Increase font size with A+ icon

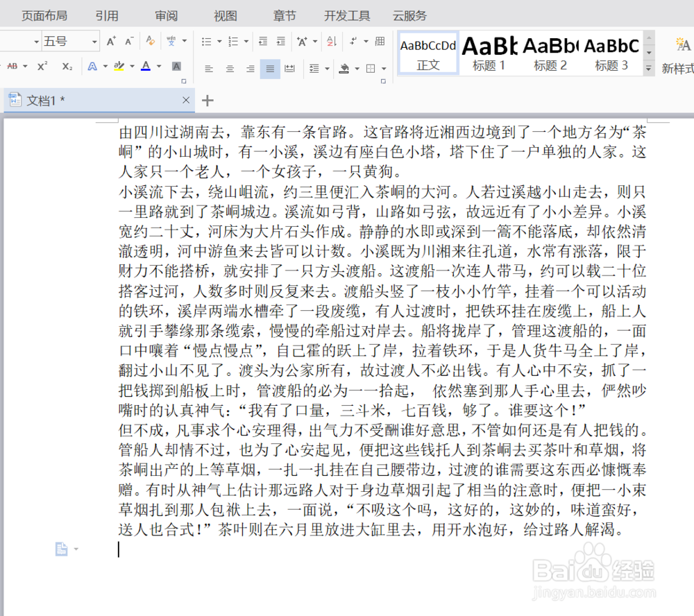click(111, 41)
